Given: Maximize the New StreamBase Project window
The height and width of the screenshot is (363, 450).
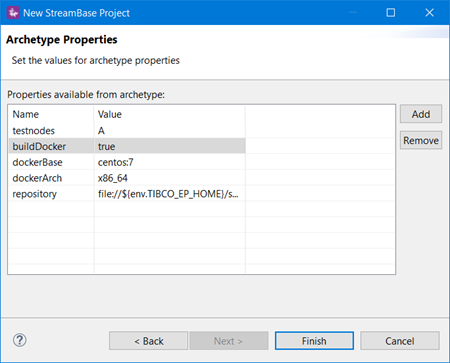Looking at the screenshot, I should (391, 13).
